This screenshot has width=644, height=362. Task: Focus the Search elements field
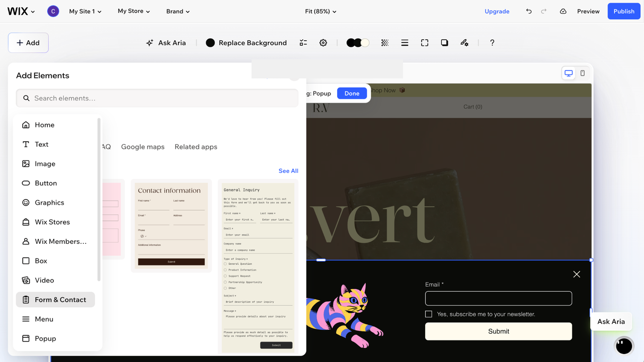click(157, 98)
